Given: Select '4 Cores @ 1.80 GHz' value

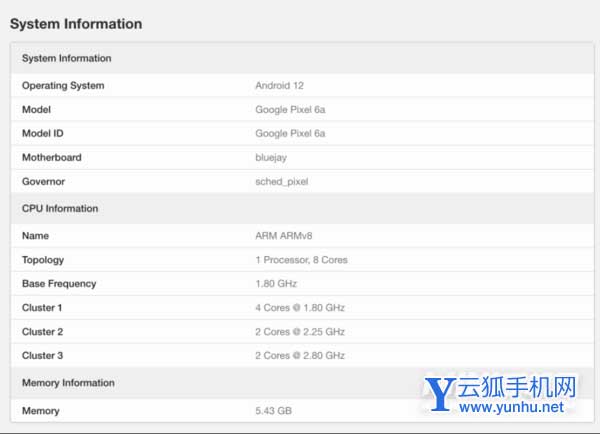Looking at the screenshot, I should [300, 308].
